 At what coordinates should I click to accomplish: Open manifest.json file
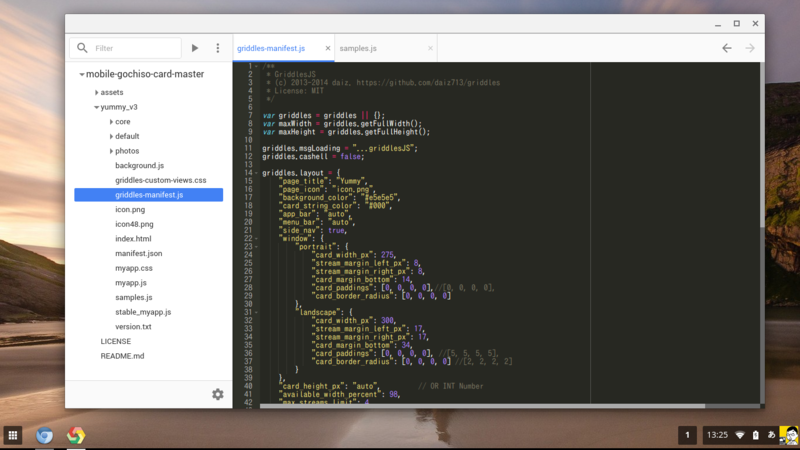(139, 253)
